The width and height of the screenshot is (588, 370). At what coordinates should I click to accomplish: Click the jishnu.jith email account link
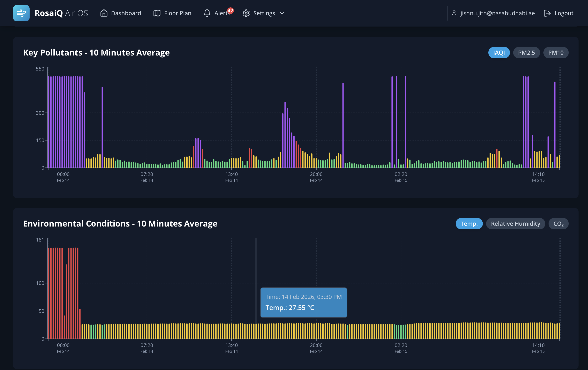pos(497,13)
